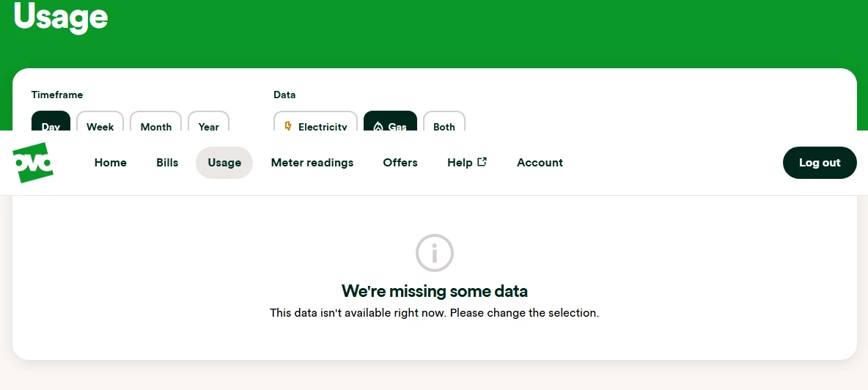Open the Bills section
868x390 pixels.
[167, 163]
